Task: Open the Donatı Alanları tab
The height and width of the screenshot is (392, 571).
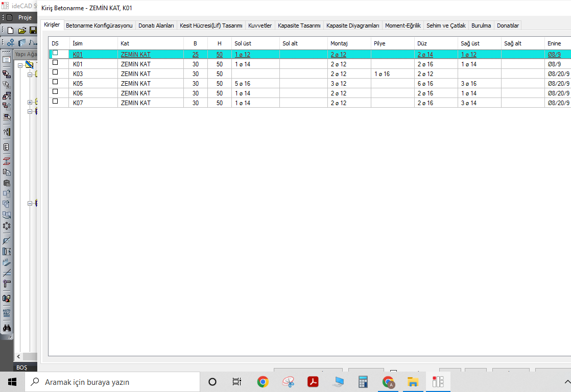Action: 156,26
